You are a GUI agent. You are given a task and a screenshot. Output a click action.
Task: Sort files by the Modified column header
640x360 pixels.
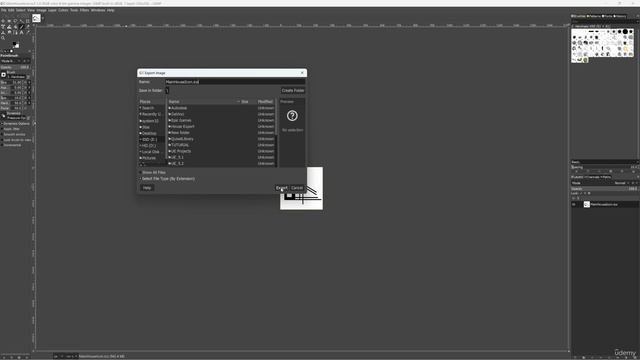point(266,102)
